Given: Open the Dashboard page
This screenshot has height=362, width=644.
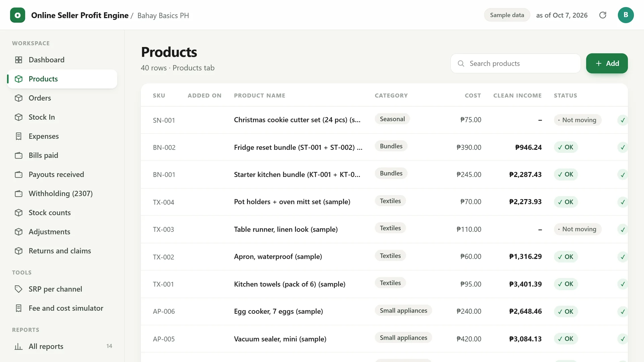Looking at the screenshot, I should [x=62, y=60].
